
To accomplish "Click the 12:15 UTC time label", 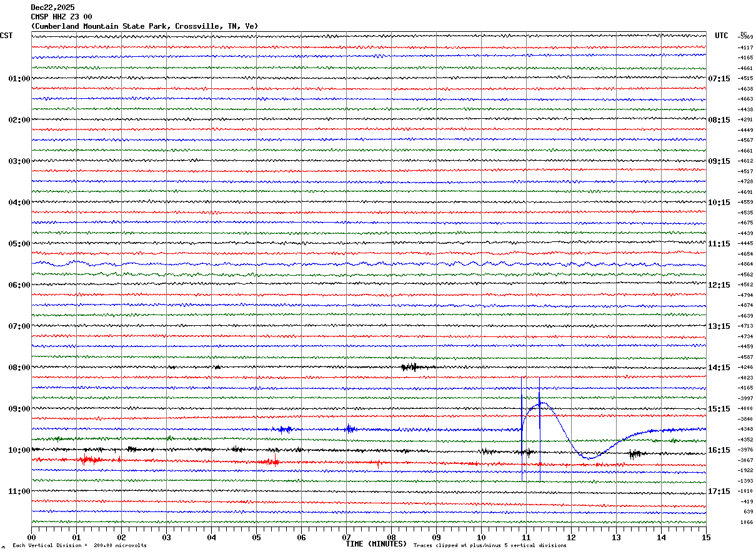I will tap(719, 285).
